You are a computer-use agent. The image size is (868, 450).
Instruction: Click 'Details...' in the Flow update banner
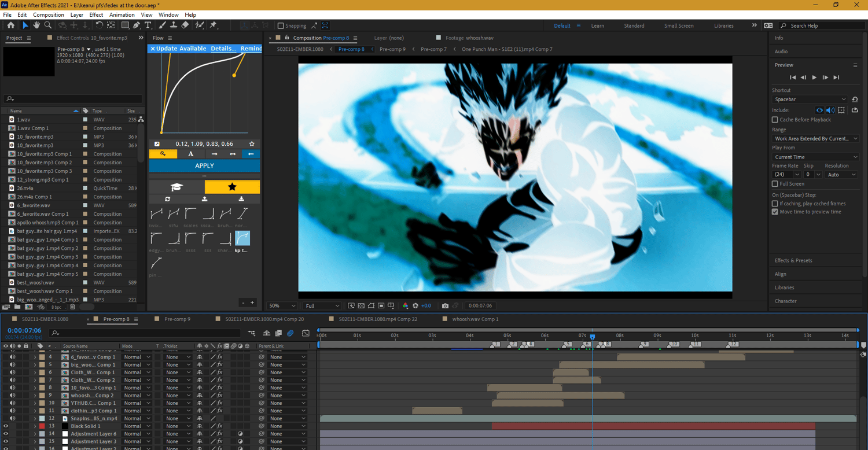[223, 49]
